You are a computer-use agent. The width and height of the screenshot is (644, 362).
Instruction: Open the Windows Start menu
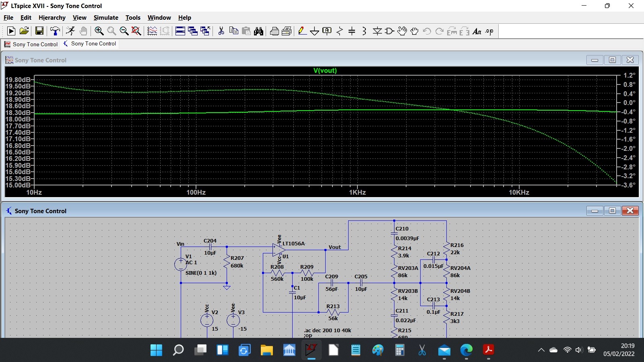[x=156, y=350]
